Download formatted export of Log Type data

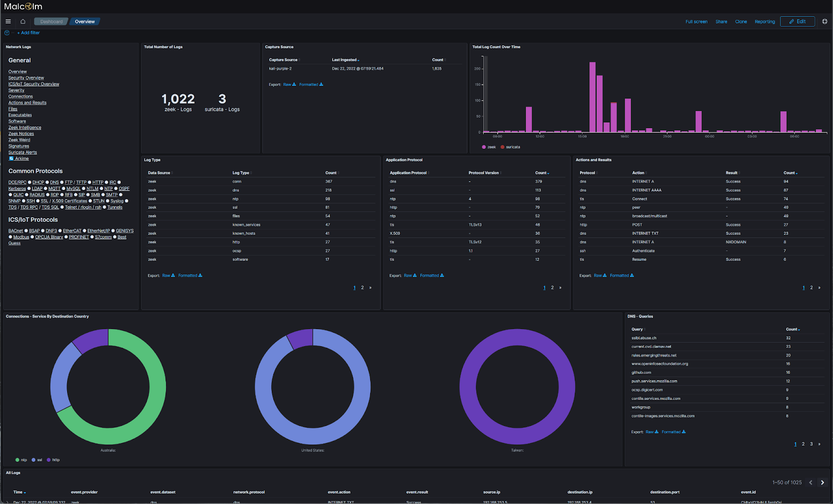click(x=187, y=275)
